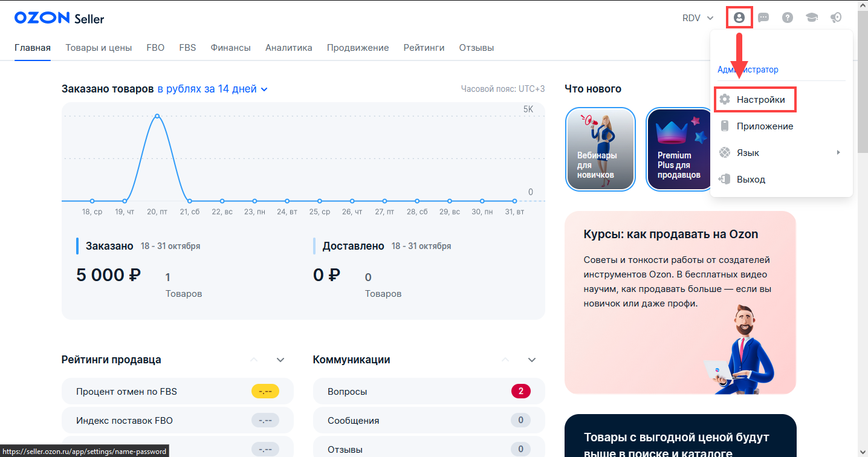This screenshot has width=868, height=457.
Task: Open the Вопросы communications row
Action: click(x=429, y=392)
